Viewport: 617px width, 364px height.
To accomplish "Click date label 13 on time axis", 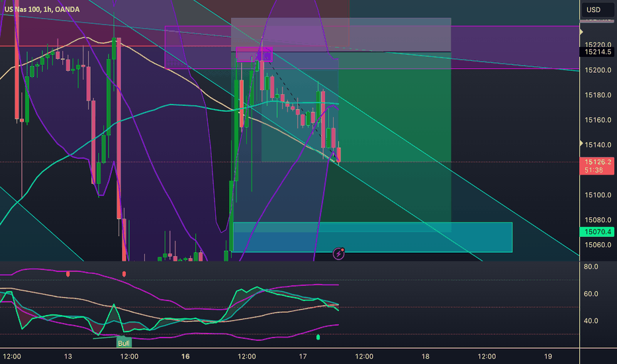I will (x=68, y=356).
